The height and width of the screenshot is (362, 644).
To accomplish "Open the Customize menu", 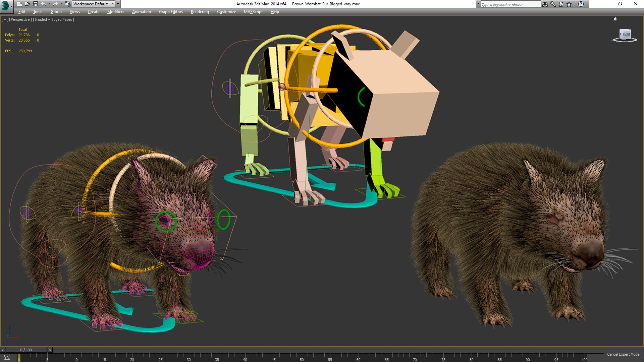I will (x=226, y=12).
